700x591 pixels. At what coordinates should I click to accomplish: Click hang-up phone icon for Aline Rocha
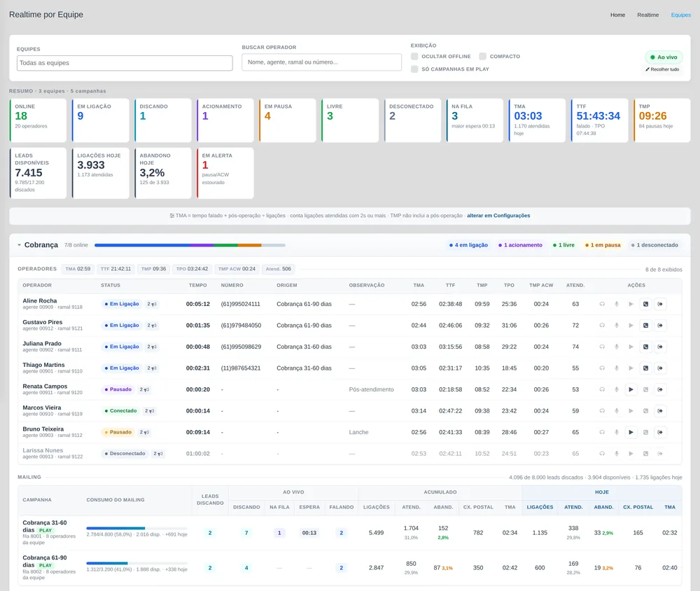[x=645, y=304]
